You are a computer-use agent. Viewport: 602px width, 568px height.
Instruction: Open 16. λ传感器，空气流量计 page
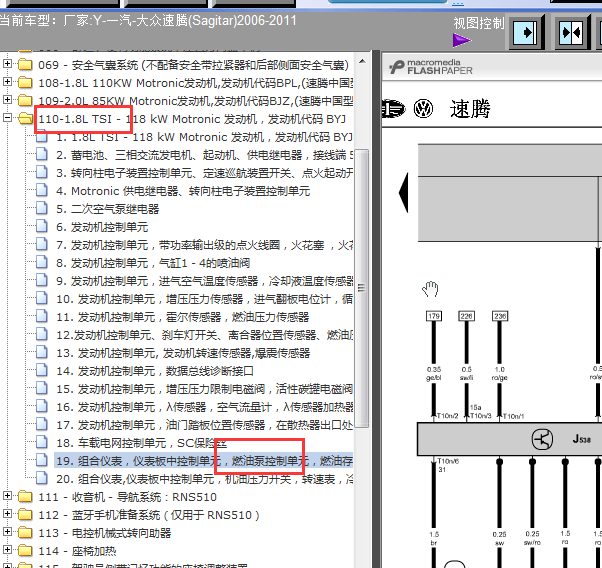tap(204, 408)
